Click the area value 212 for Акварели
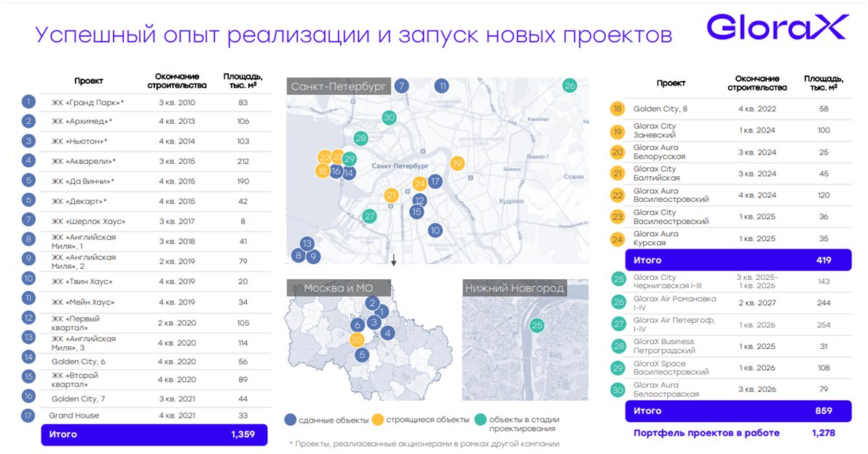868x454 pixels. coord(243,161)
